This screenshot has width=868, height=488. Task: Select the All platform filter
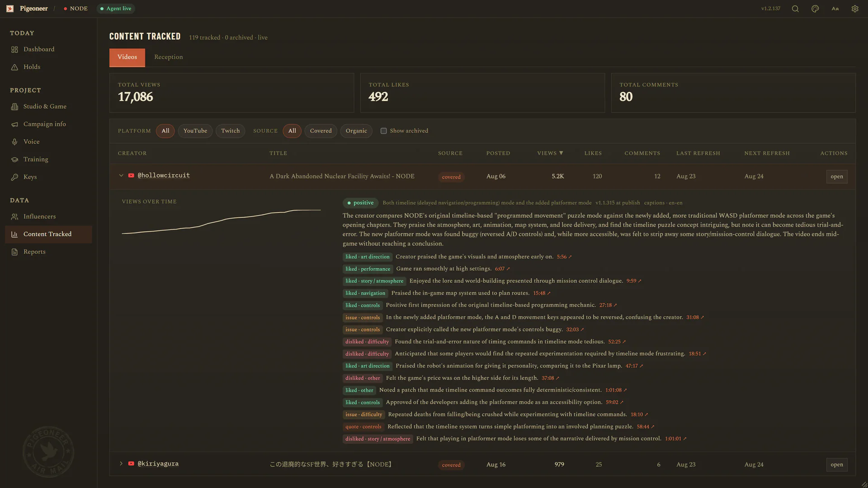[x=165, y=131]
